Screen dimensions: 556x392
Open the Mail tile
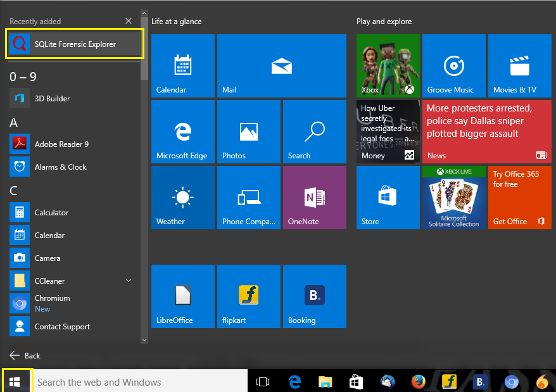click(282, 66)
